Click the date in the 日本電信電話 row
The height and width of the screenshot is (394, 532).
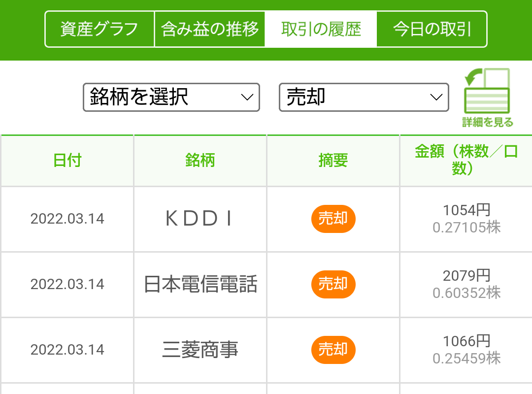click(x=67, y=284)
